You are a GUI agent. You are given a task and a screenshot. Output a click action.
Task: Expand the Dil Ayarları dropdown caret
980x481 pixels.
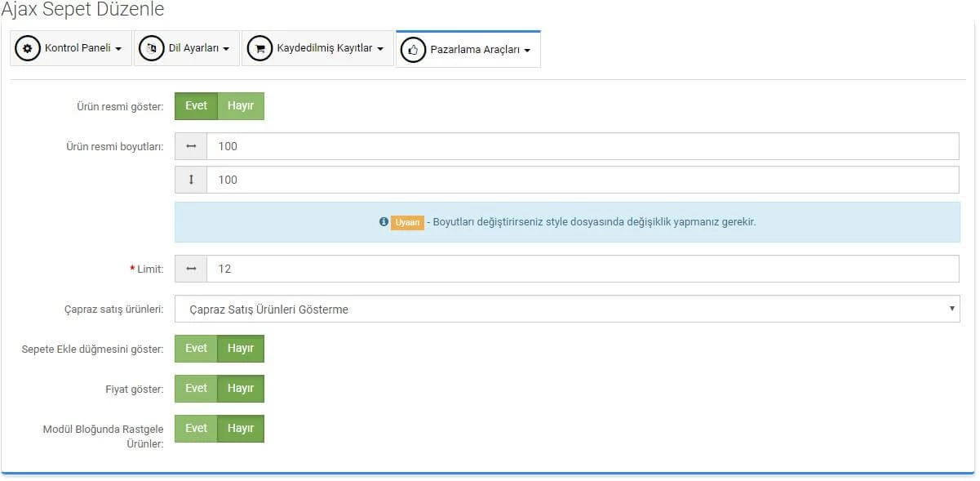point(228,48)
